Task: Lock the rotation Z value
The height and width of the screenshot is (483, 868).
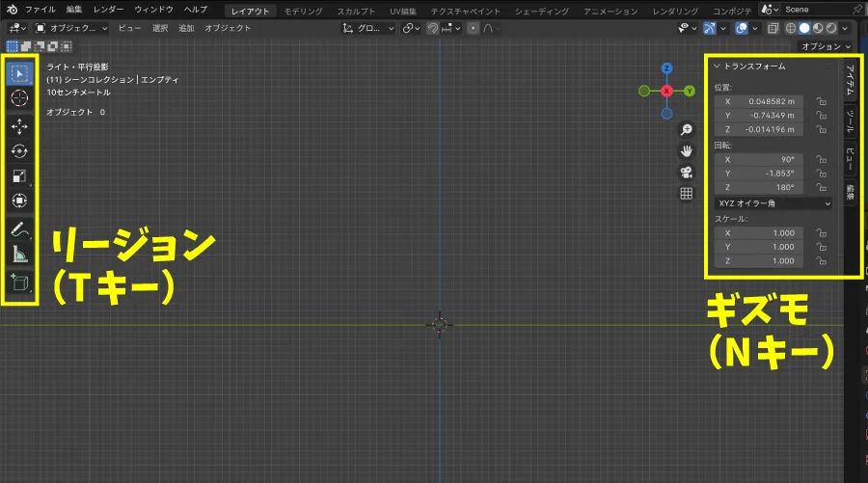Action: pyautogui.click(x=821, y=187)
